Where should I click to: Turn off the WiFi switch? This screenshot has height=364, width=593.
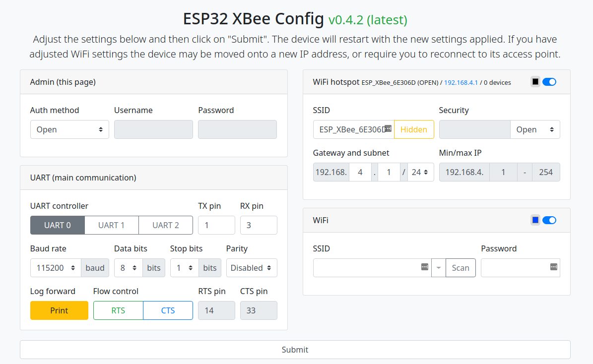[550, 220]
